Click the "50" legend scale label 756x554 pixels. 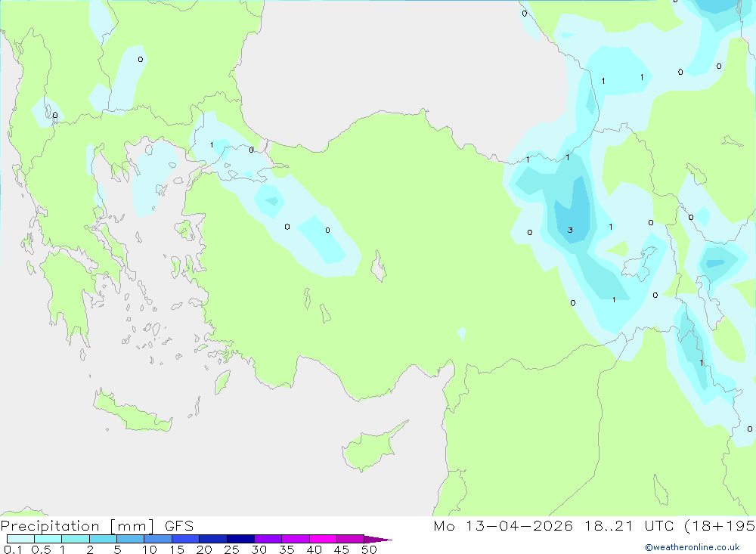[x=369, y=549]
